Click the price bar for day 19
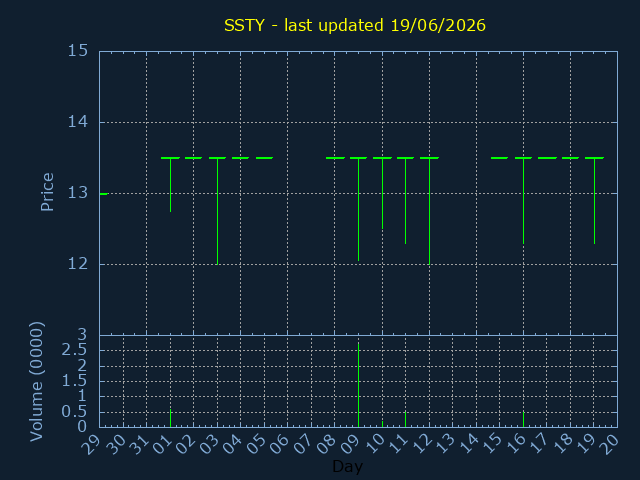The image size is (640, 480). 595,200
